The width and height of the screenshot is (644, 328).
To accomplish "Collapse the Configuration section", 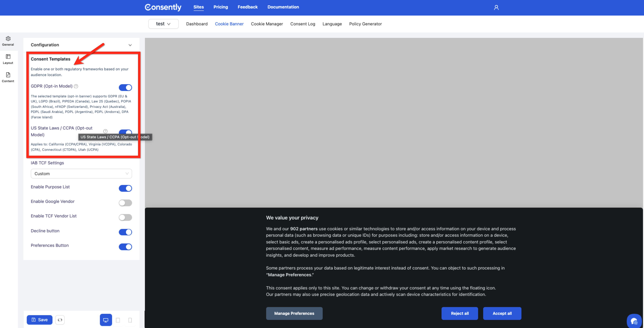I will 130,45.
